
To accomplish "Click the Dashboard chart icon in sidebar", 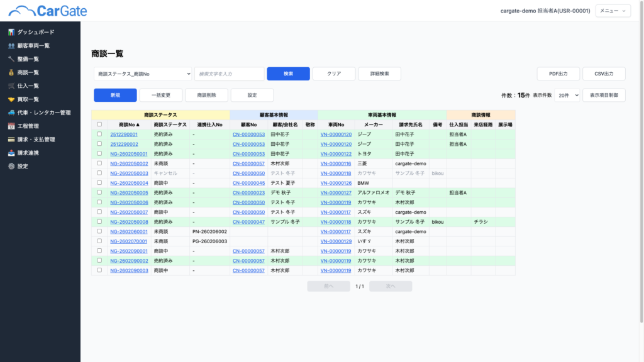I will pyautogui.click(x=11, y=32).
